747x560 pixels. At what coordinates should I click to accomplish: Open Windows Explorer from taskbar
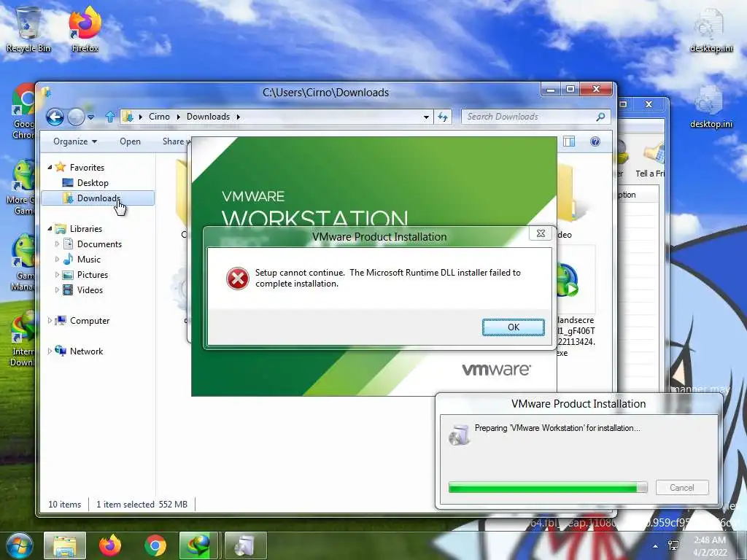point(65,545)
